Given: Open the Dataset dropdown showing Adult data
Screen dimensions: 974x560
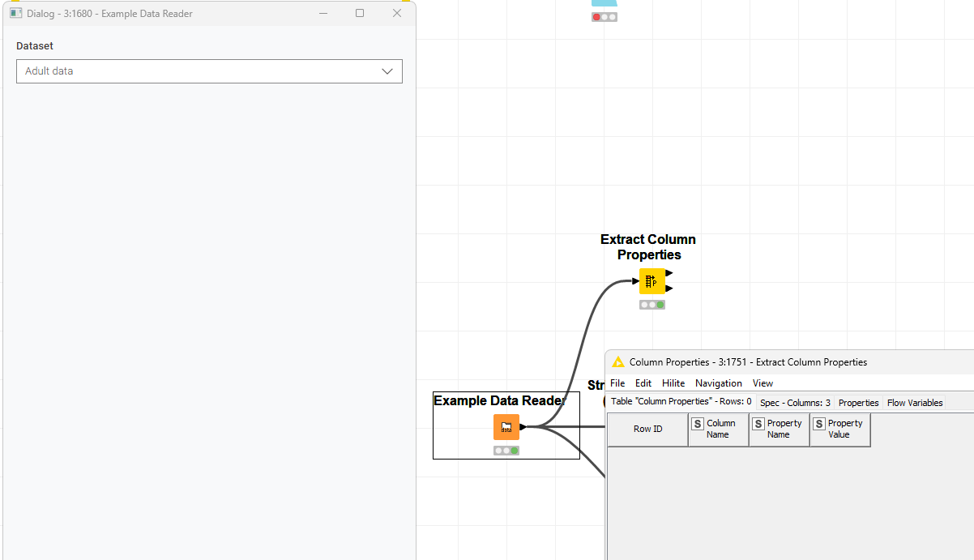Looking at the screenshot, I should pyautogui.click(x=209, y=71).
